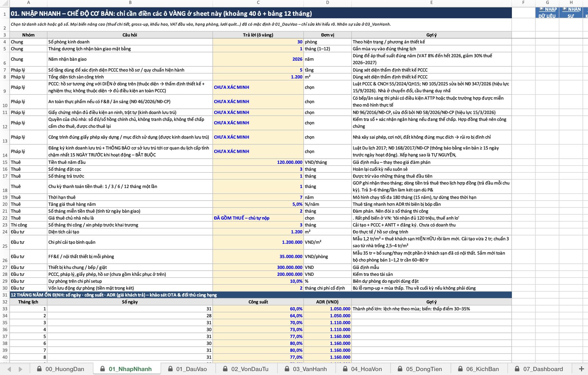Select column C header
Screen dimensions: 588x375
[258, 3]
